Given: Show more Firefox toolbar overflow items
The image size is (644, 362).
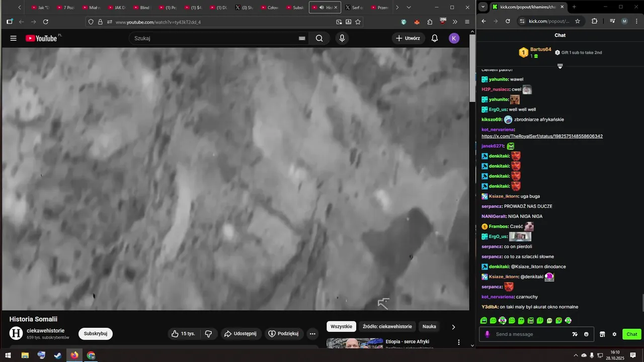Looking at the screenshot, I should (x=455, y=22).
